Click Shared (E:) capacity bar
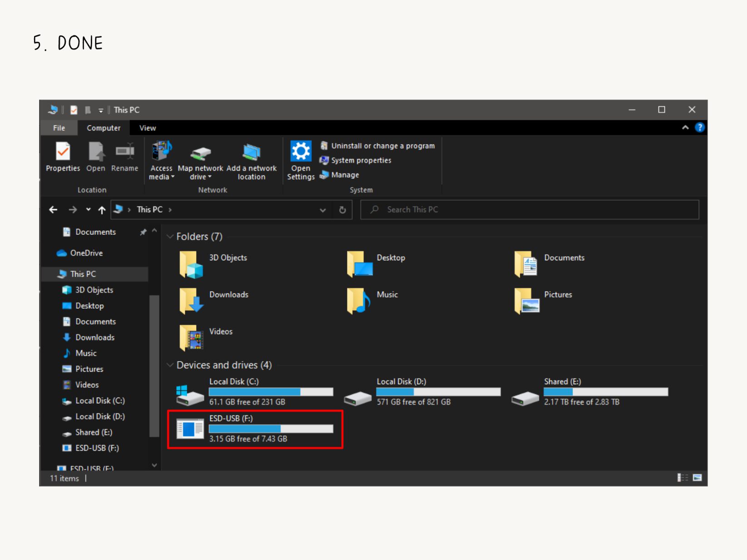 coord(606,392)
